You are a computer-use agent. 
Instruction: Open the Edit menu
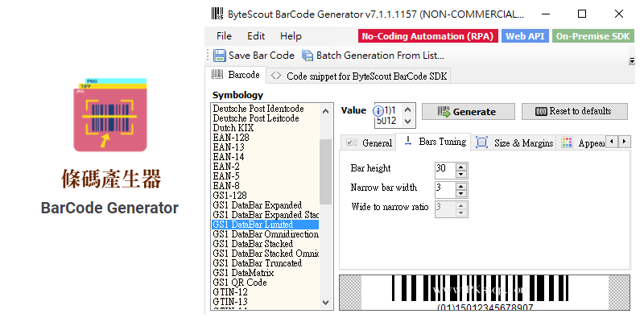coord(256,36)
